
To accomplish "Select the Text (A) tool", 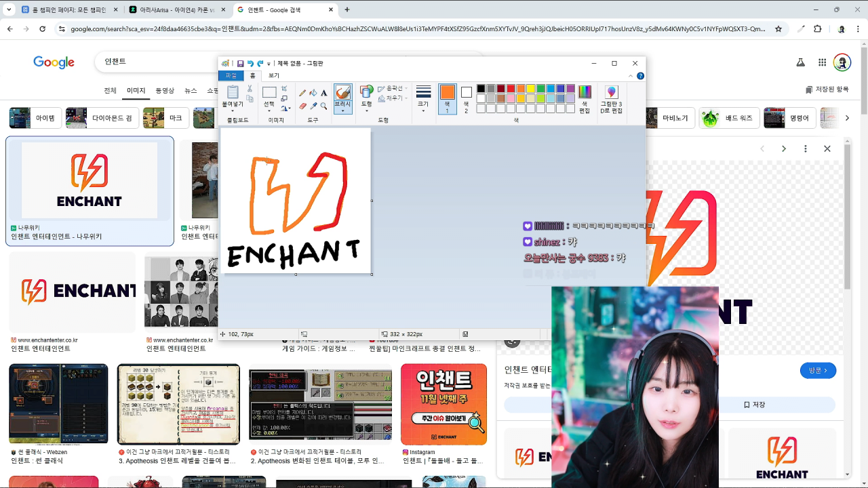I will 323,93.
